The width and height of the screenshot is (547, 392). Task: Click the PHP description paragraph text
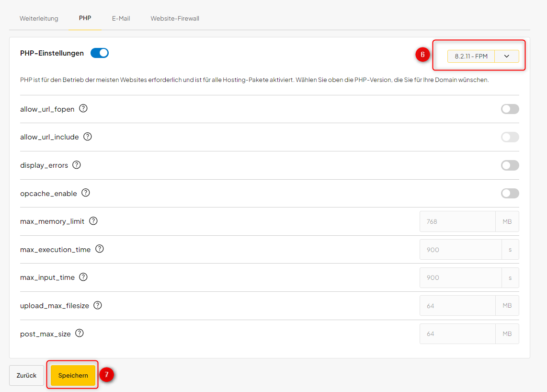pos(254,80)
